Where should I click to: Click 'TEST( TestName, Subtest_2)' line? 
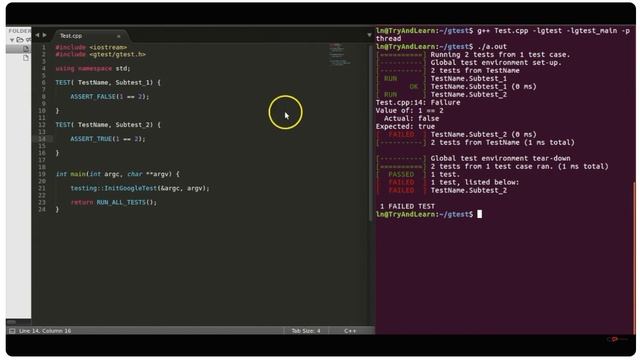(108, 125)
